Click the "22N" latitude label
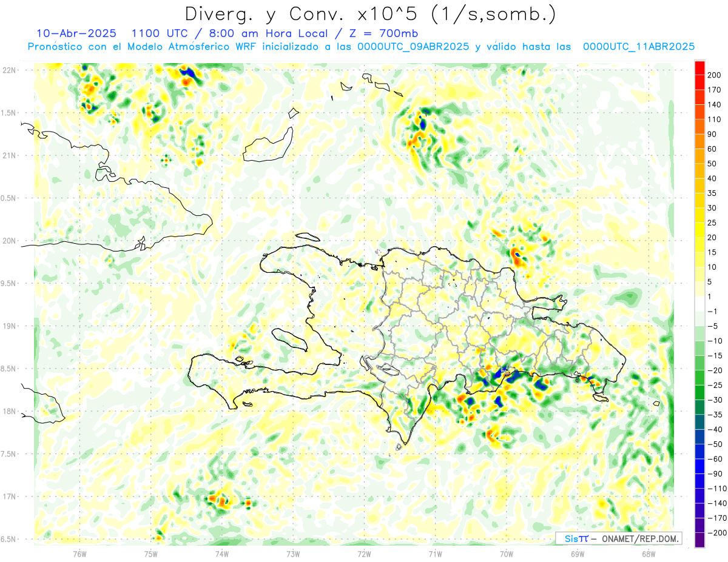 pos(9,70)
